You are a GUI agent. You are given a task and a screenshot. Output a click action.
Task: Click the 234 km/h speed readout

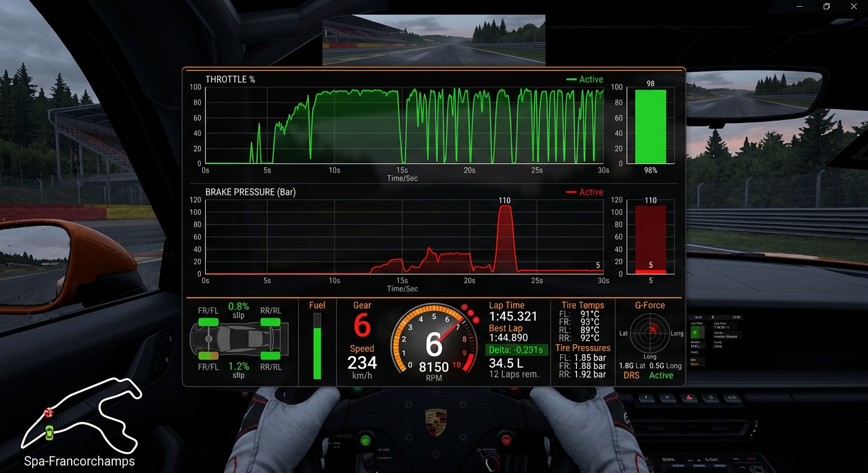[x=362, y=363]
